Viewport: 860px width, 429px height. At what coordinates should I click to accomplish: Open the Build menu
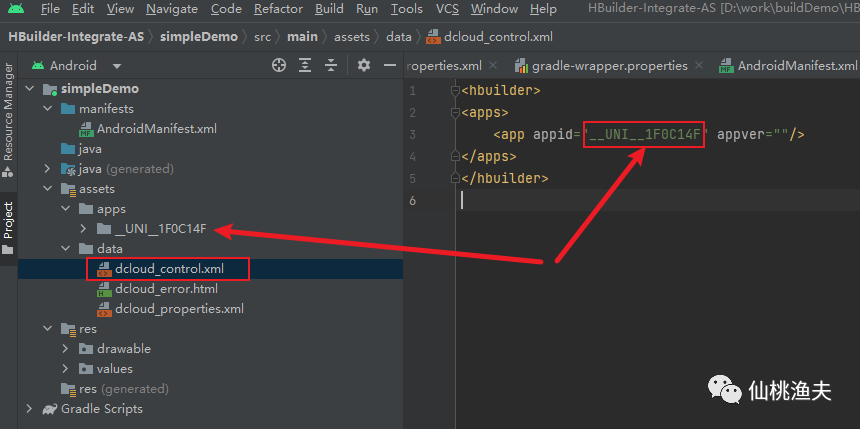(330, 9)
